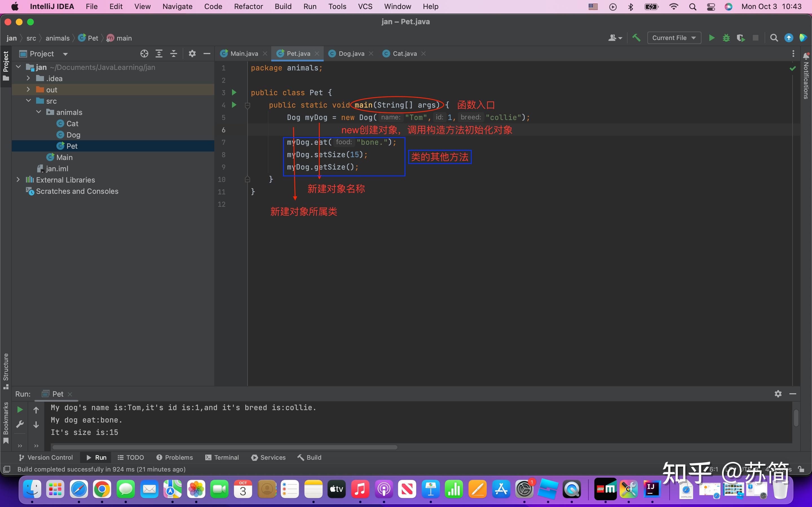Click the Select Opened File target icon

[144, 54]
